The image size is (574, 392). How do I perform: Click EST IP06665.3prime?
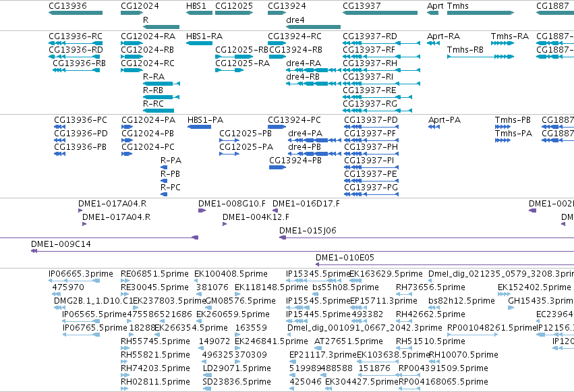pyautogui.click(x=74, y=281)
